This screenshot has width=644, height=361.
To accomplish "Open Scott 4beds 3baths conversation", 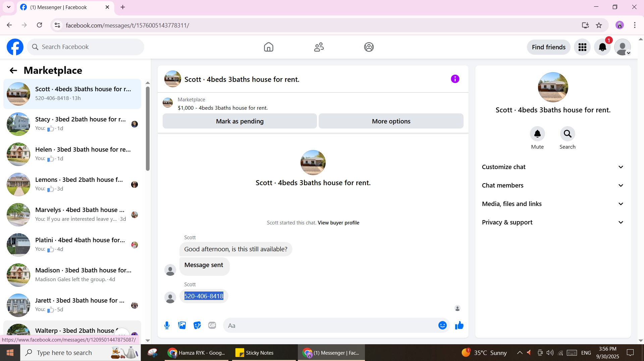I will tap(72, 94).
